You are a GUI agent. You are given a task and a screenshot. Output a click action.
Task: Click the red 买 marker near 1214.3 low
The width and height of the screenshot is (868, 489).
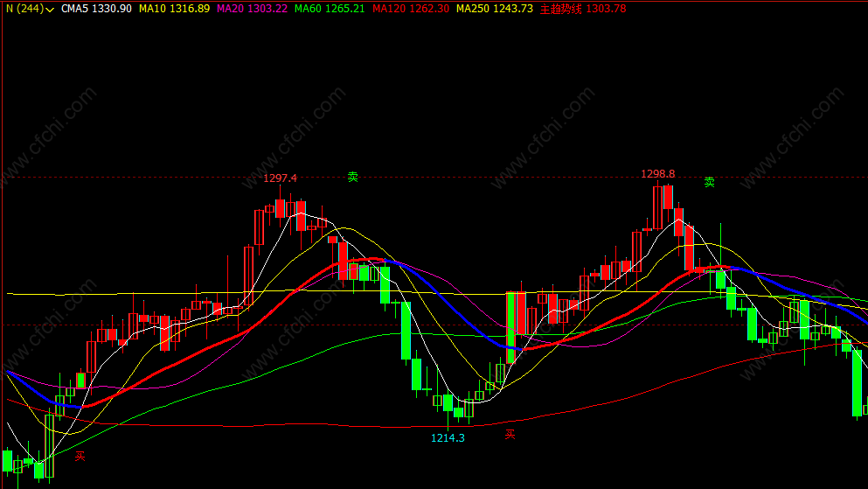(510, 435)
